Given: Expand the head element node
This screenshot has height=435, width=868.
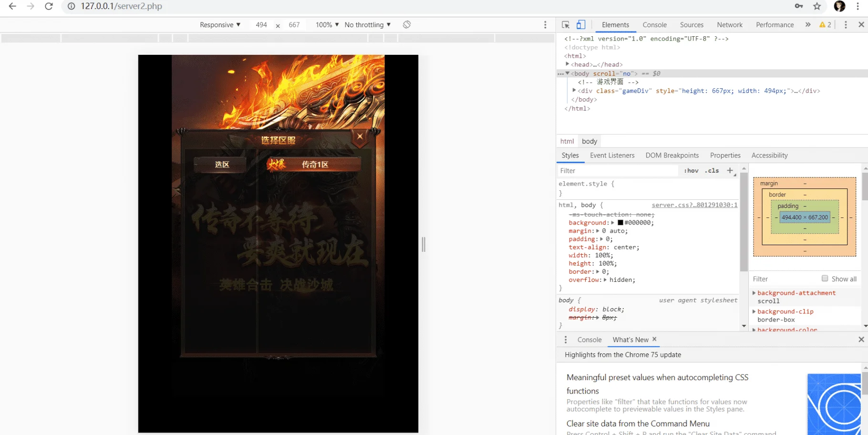Looking at the screenshot, I should click(568, 64).
